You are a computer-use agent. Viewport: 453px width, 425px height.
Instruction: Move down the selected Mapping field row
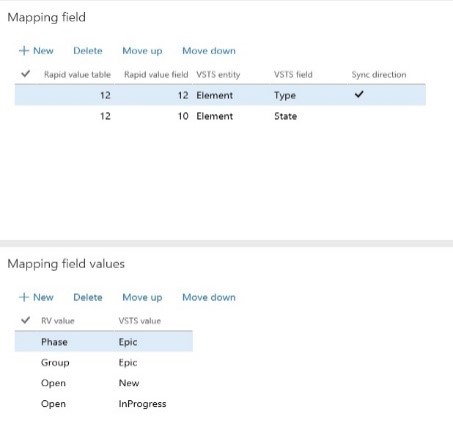click(209, 51)
